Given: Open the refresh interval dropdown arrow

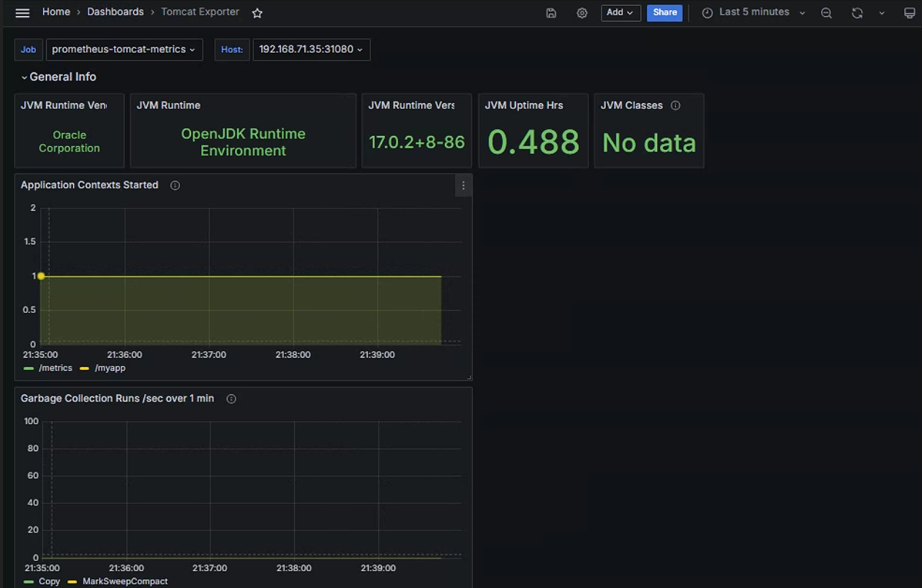Looking at the screenshot, I should pos(882,12).
